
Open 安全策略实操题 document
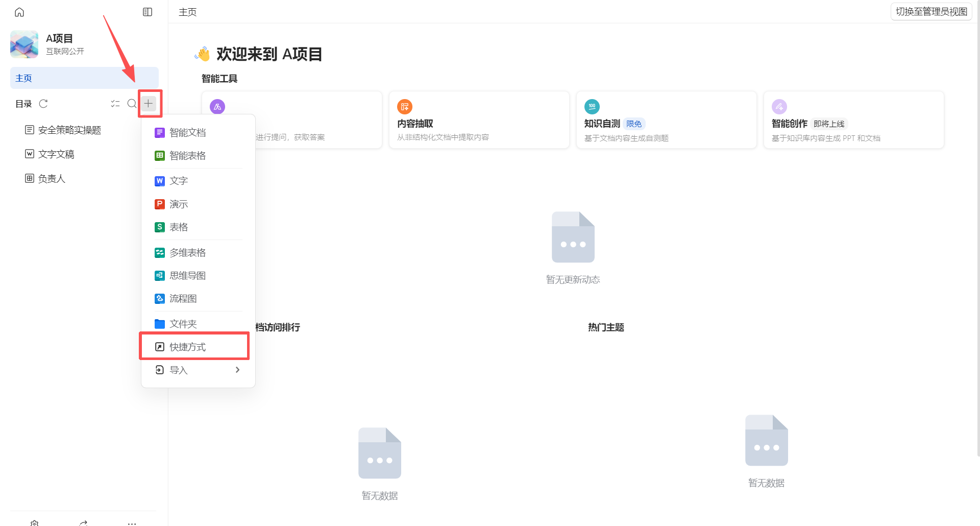69,130
